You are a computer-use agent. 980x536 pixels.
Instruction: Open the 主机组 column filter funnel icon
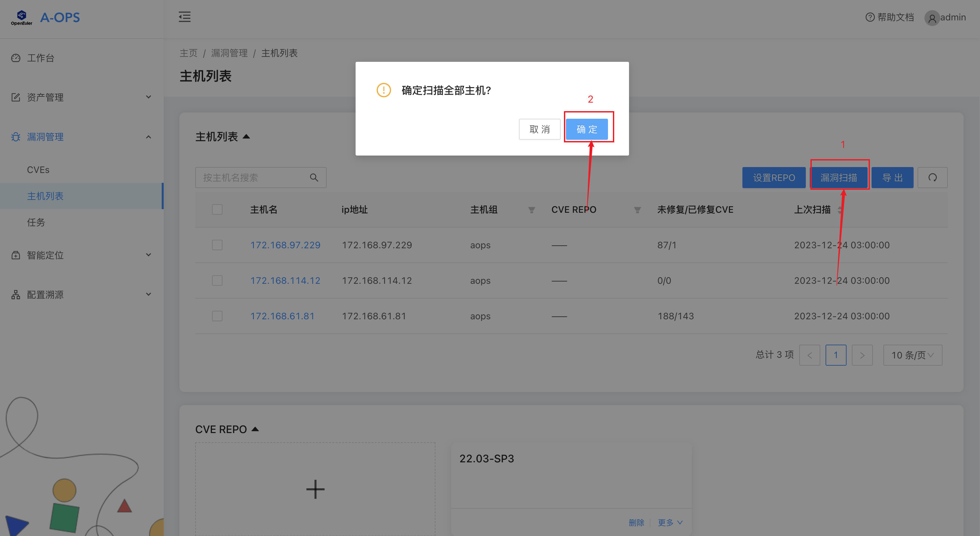pos(531,210)
